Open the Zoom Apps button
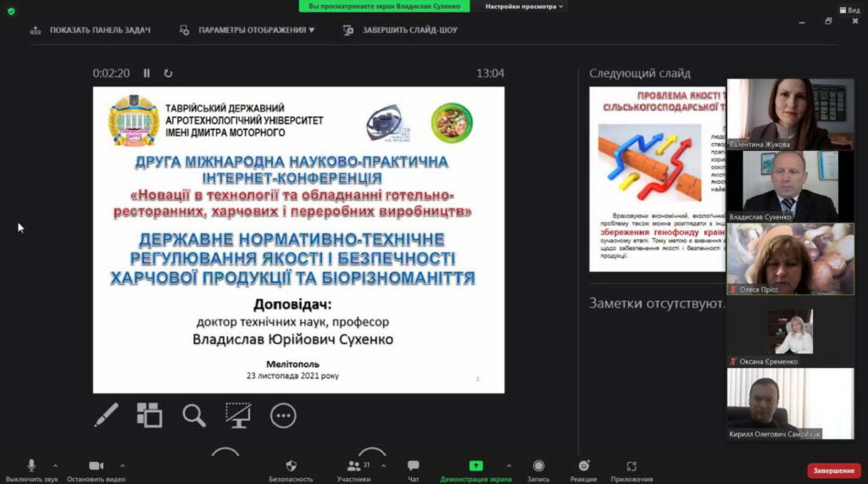Viewport: 868px width, 484px height. coord(632,470)
